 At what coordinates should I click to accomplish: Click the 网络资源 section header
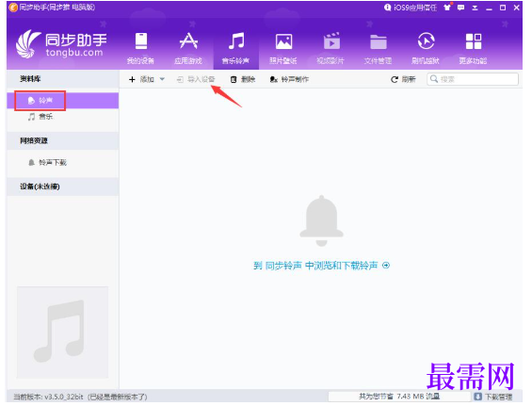tap(63, 140)
